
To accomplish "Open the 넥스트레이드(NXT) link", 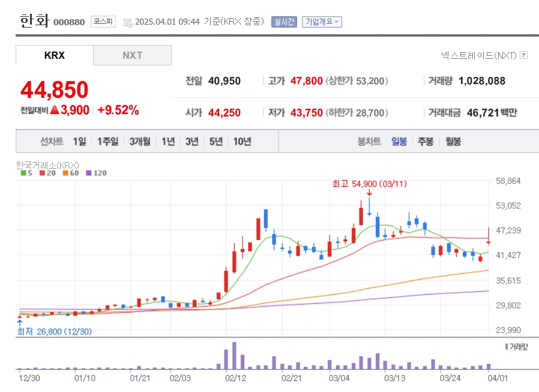I will click(478, 55).
